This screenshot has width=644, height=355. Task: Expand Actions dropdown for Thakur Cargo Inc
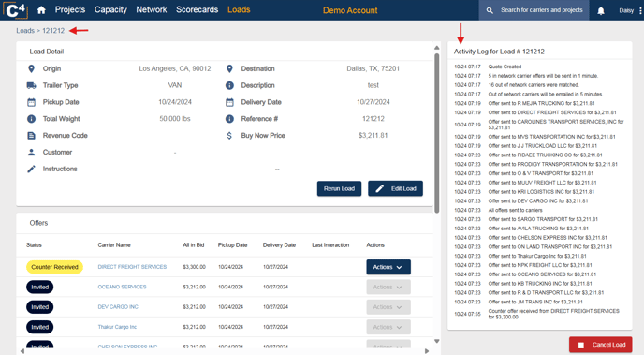click(388, 327)
